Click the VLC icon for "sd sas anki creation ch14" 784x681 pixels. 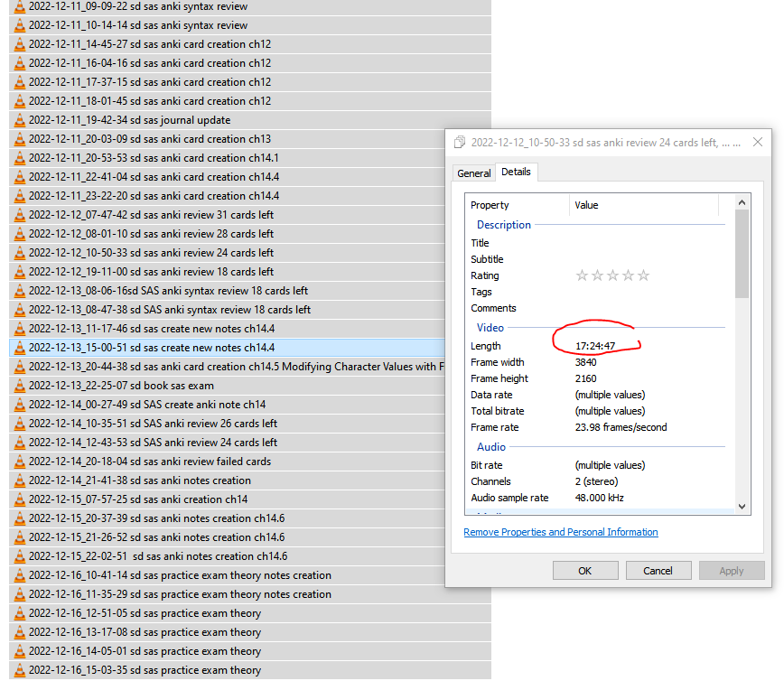[x=20, y=499]
